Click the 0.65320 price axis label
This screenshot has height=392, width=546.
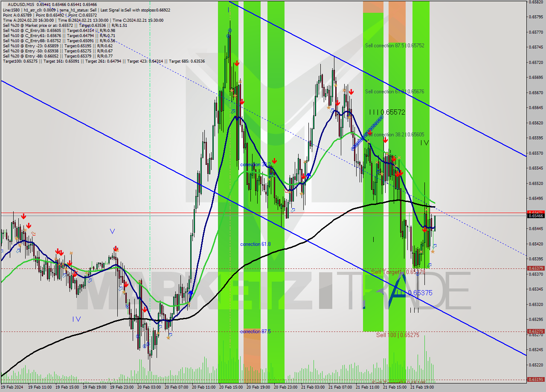536,304
